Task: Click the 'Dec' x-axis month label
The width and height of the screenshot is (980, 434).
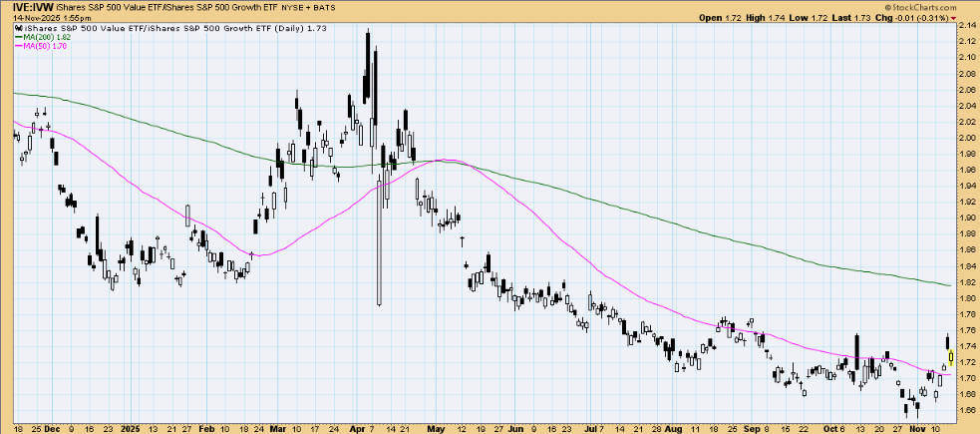Action: 51,428
